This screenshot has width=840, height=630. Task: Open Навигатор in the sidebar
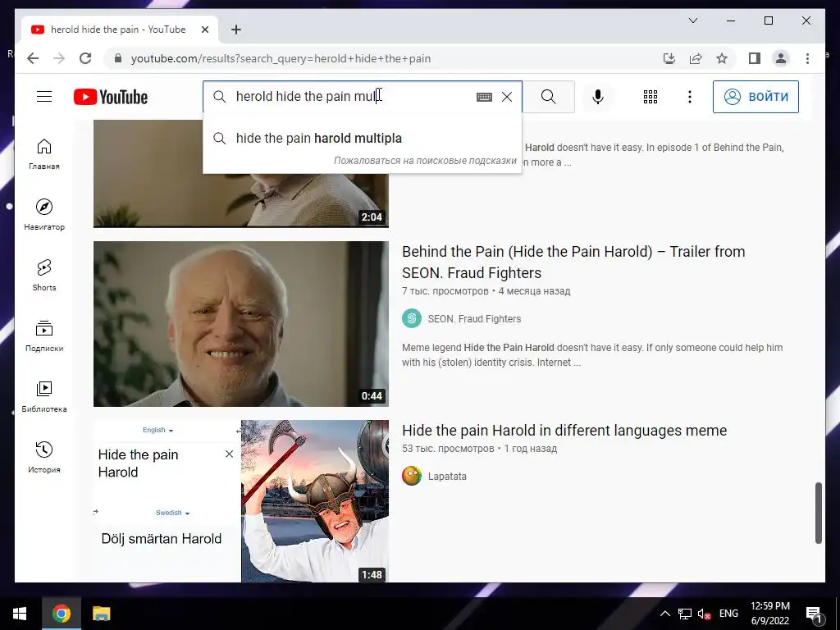44,215
